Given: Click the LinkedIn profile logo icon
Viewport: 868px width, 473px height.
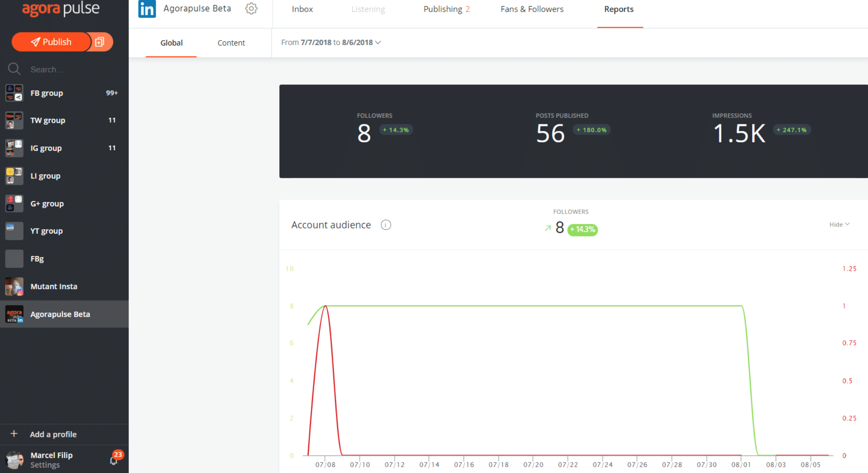Looking at the screenshot, I should [147, 9].
